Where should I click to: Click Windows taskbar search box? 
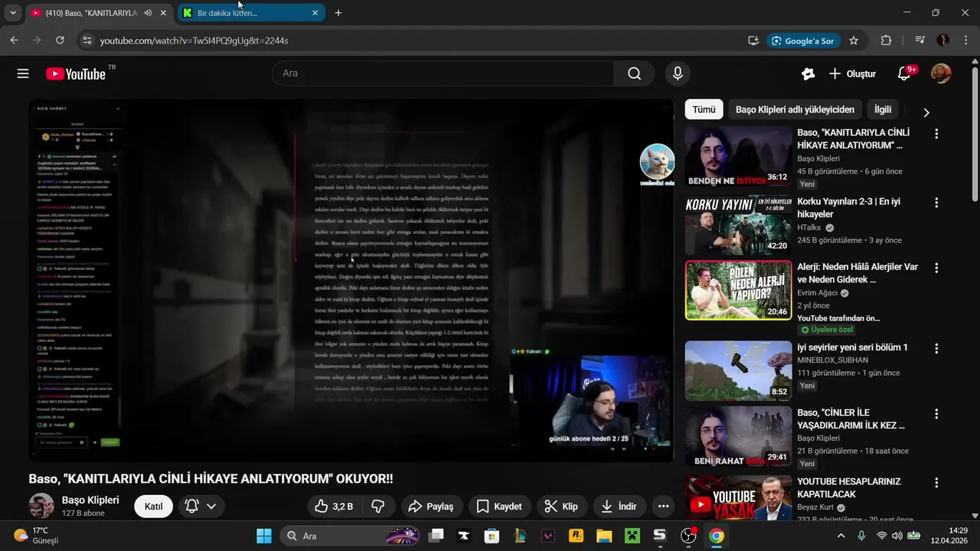(x=351, y=536)
